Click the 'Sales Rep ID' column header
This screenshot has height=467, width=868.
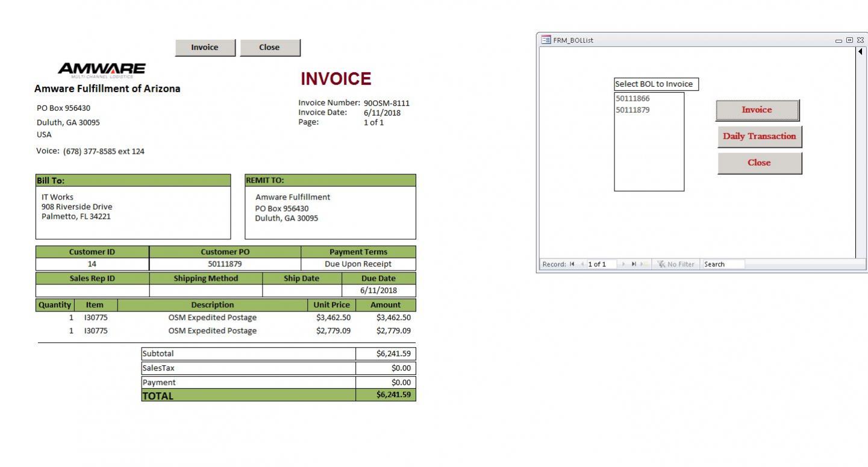point(92,278)
